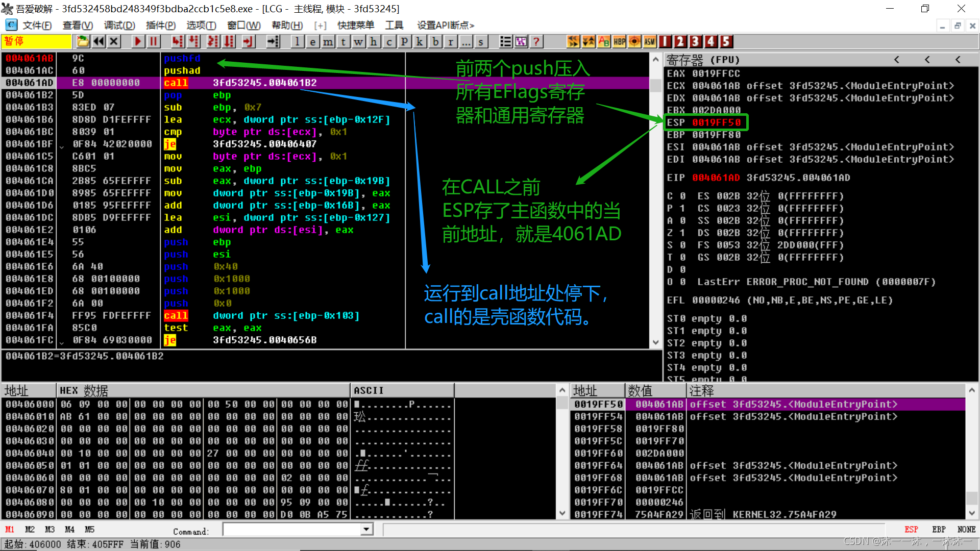Click the Open file folder icon
The image size is (980, 551).
[83, 41]
